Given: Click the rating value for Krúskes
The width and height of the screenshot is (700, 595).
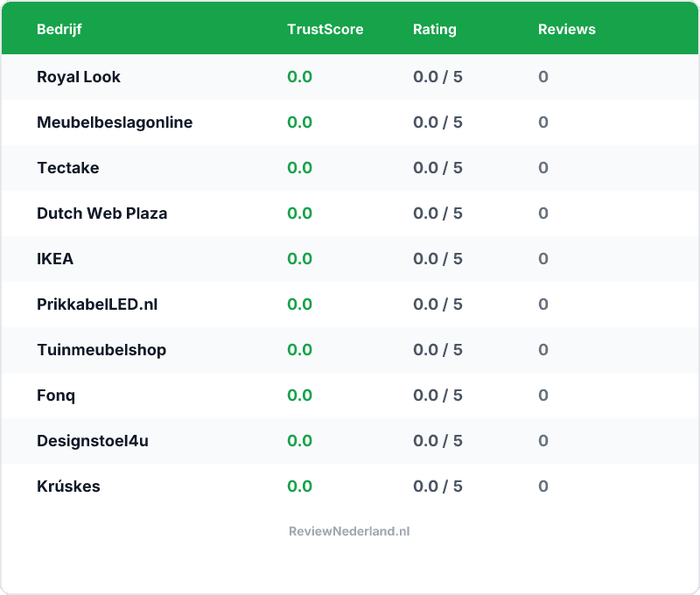Looking at the screenshot, I should pos(437,486).
